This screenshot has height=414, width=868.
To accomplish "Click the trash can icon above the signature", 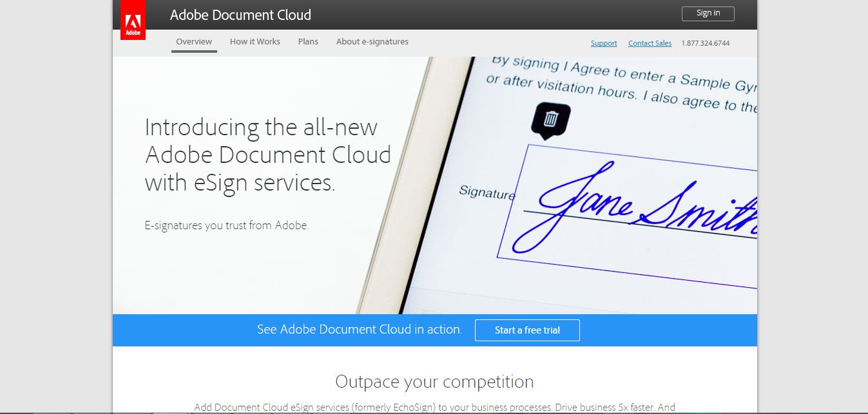I will 551,119.
